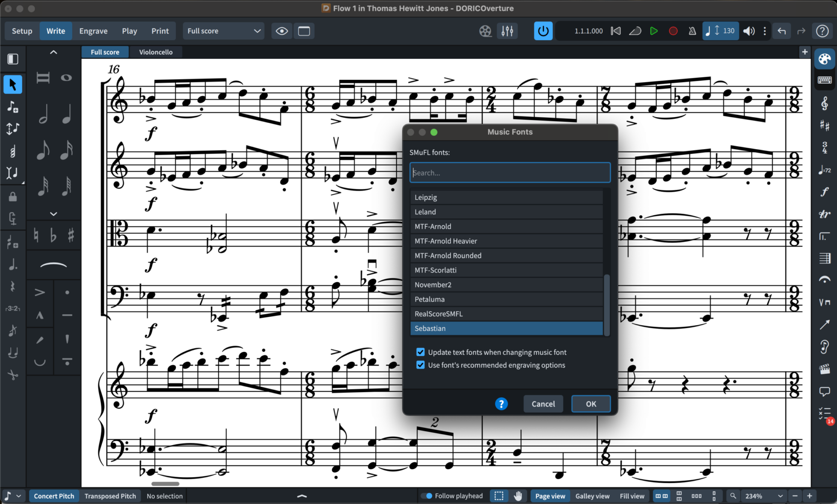The image size is (837, 504).
Task: Apply natural accidental
Action: click(36, 235)
